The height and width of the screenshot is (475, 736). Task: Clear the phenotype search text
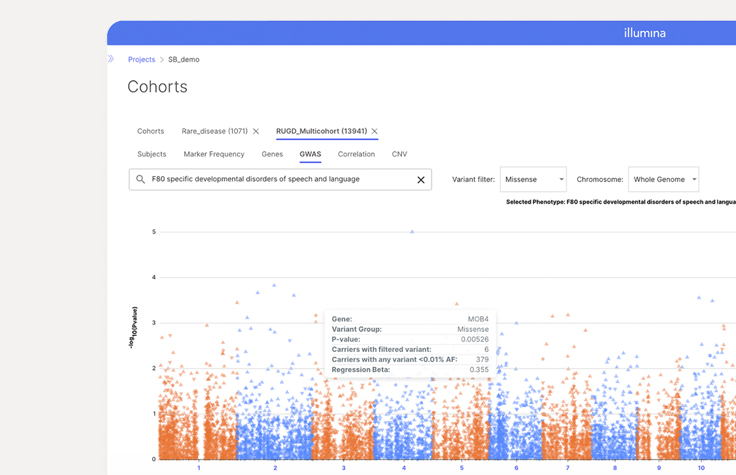(421, 180)
